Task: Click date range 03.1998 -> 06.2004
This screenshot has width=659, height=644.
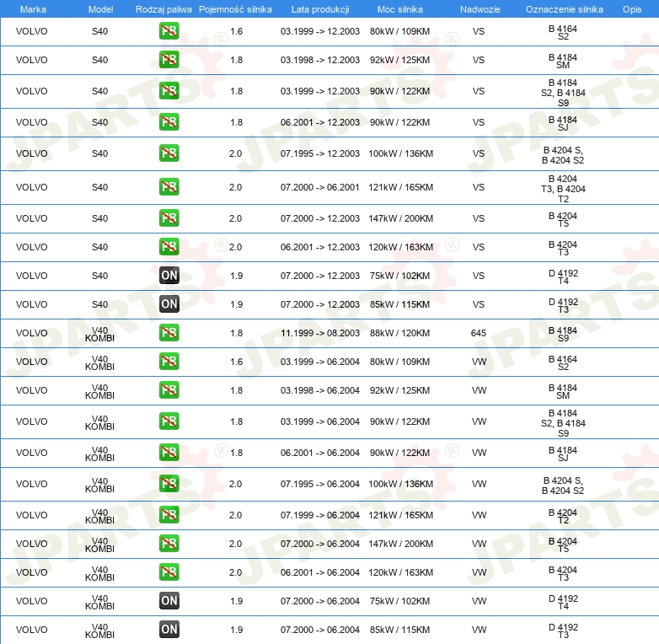Action: tap(320, 390)
